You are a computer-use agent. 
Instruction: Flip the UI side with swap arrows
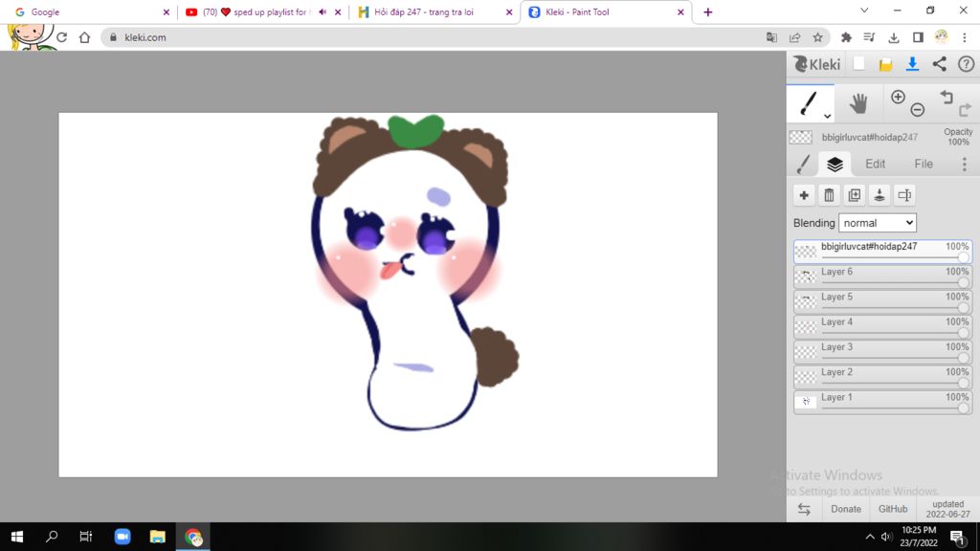[804, 509]
